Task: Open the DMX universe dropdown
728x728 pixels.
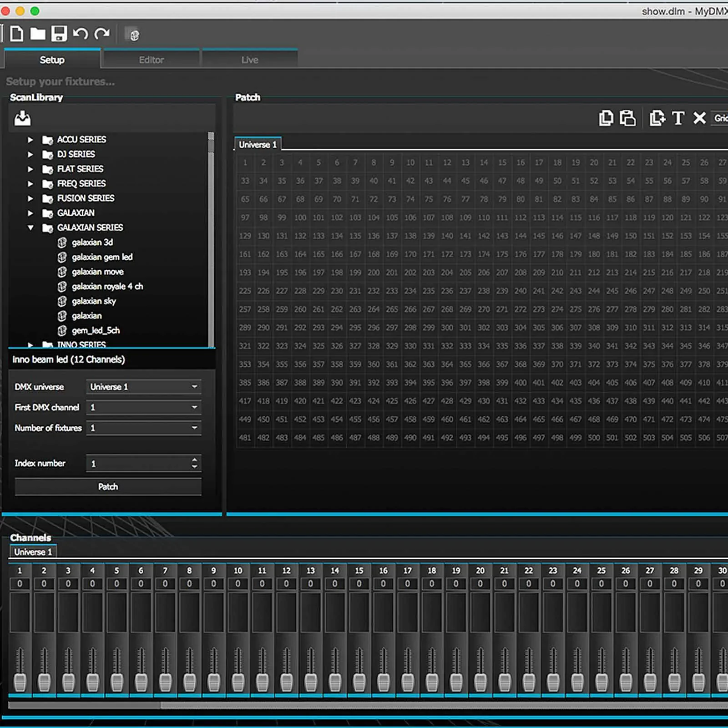Action: (x=143, y=387)
